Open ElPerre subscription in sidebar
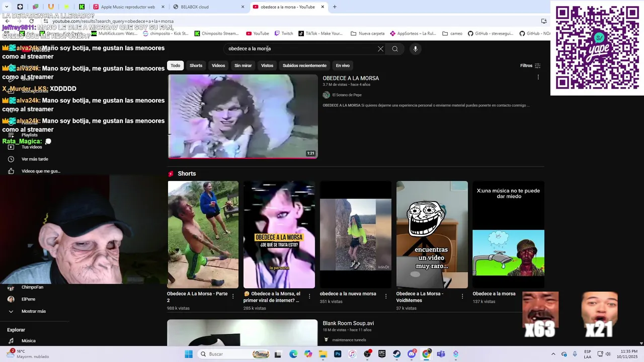The height and width of the screenshot is (362, 644). click(x=28, y=299)
